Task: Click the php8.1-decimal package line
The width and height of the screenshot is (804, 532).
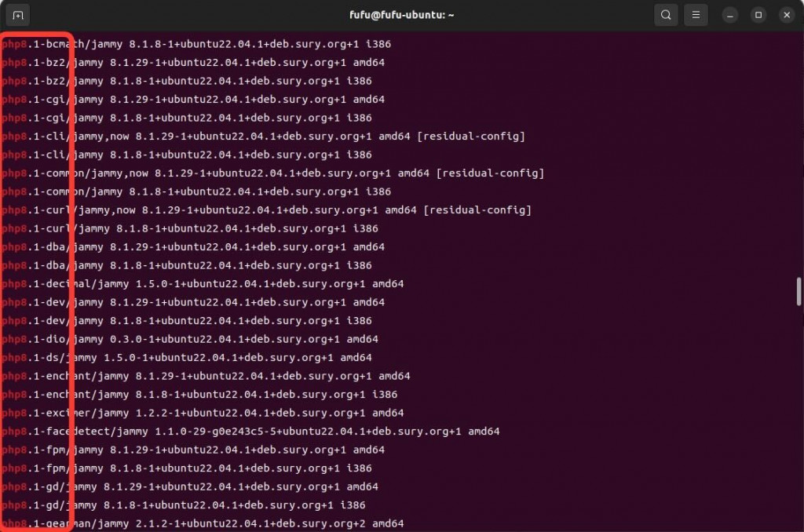Action: coord(203,284)
